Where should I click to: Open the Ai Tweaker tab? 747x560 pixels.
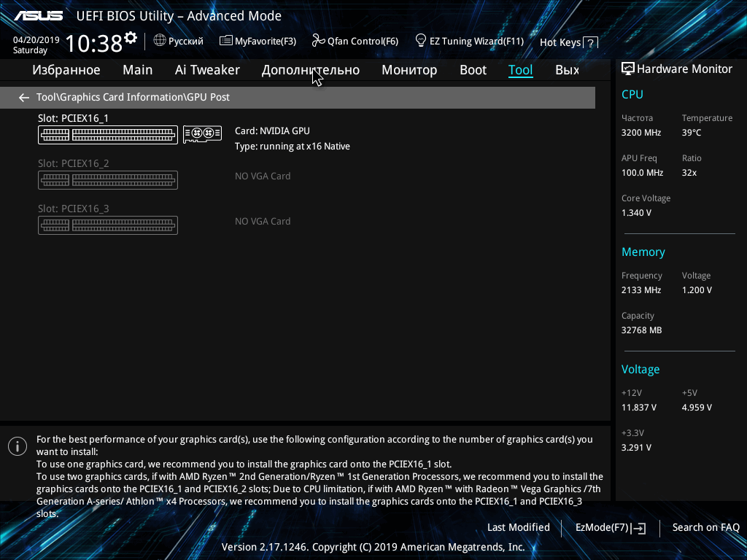(207, 70)
